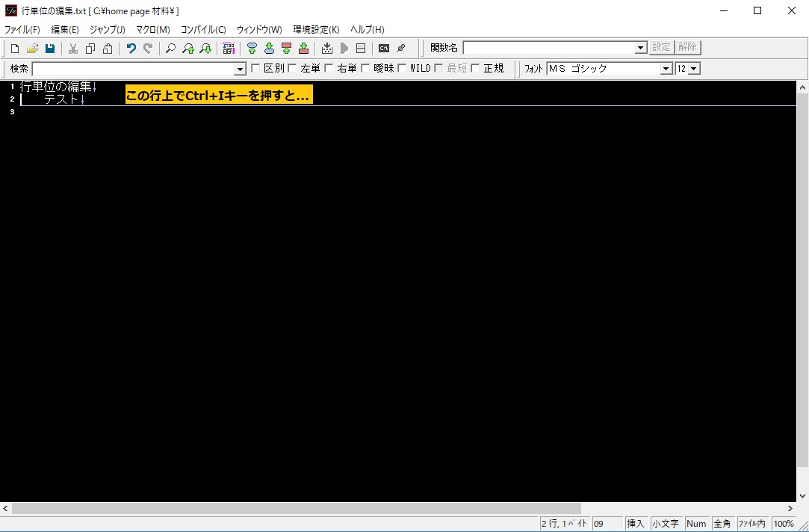Viewport: 809px width, 532px height.
Task: Click the vertical scrollbar down arrow
Action: tap(802, 496)
